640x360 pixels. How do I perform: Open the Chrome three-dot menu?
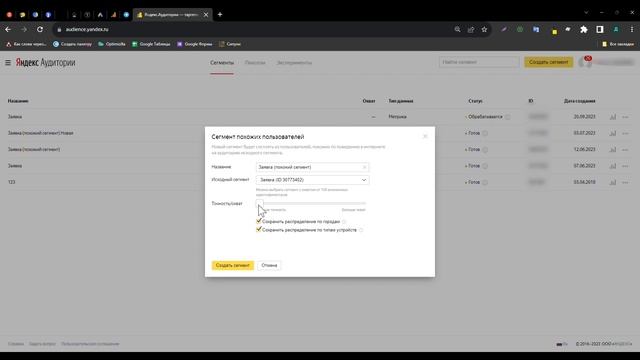pos(632,29)
